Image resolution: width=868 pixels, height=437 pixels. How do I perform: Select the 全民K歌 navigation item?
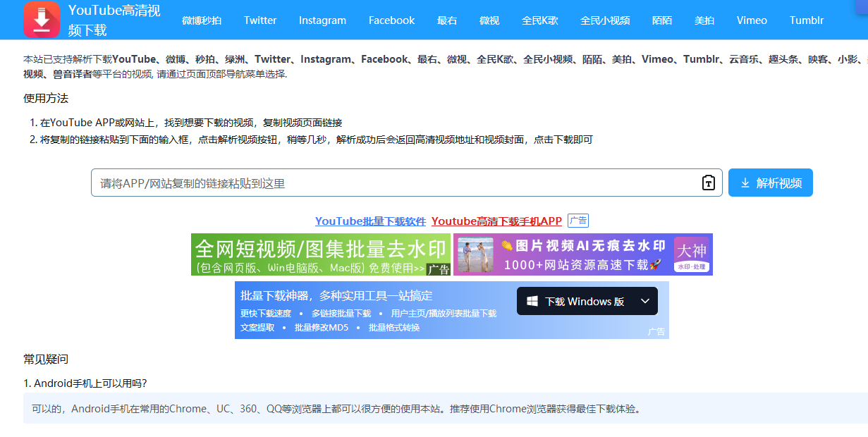click(540, 20)
